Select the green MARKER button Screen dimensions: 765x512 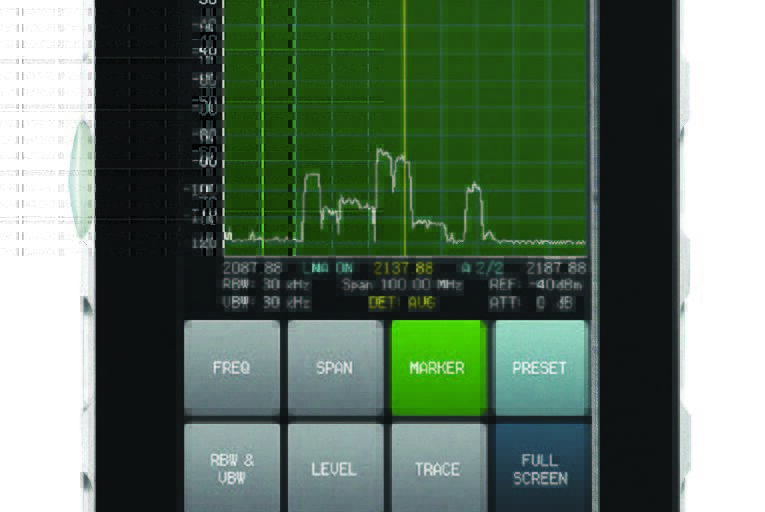437,368
